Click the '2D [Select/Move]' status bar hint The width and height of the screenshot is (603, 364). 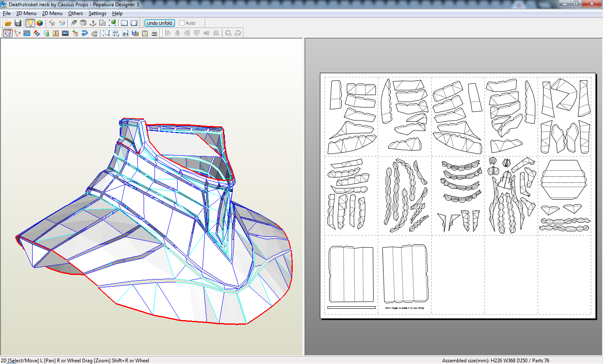75,360
